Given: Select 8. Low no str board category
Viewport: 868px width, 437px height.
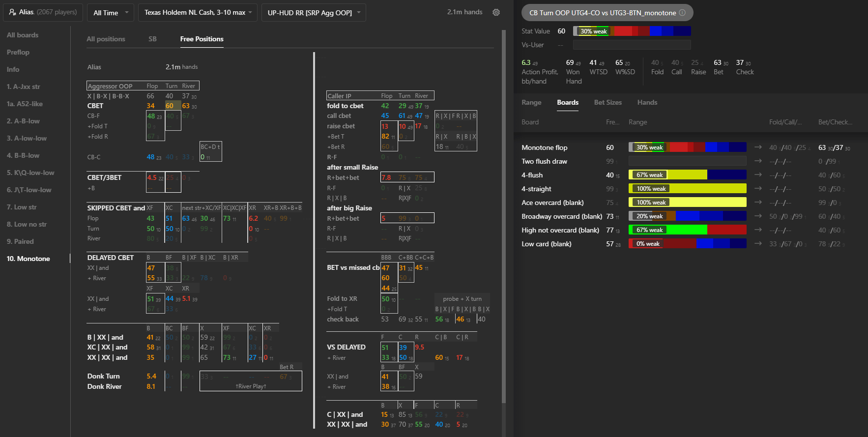Looking at the screenshot, I should 27,224.
